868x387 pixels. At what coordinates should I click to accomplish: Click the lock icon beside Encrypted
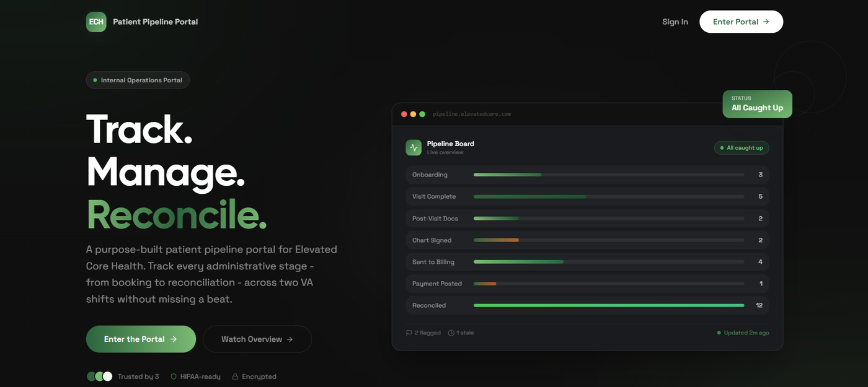pyautogui.click(x=235, y=376)
